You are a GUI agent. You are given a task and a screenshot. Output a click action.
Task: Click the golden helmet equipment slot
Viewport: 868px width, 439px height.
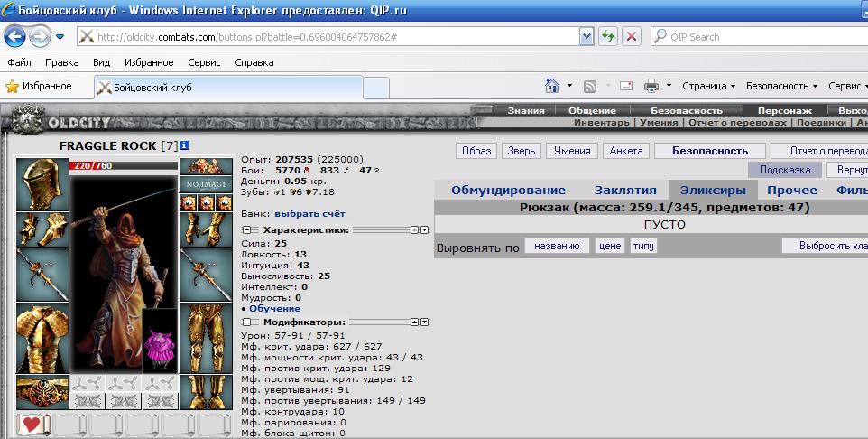click(42, 184)
